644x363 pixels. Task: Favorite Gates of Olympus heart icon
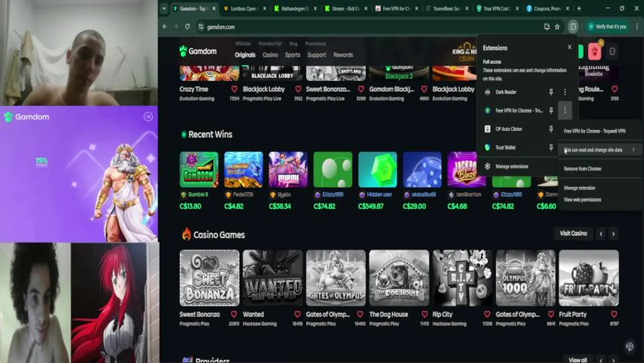(361, 314)
